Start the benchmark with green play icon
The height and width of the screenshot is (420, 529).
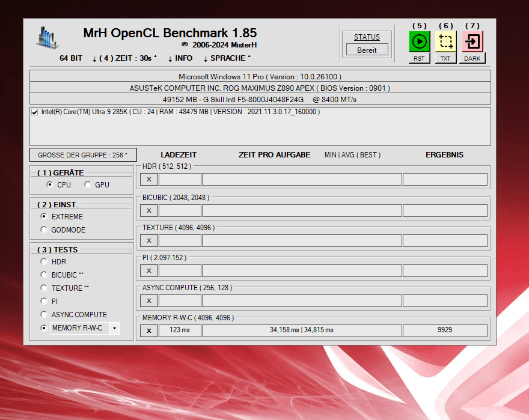(419, 41)
